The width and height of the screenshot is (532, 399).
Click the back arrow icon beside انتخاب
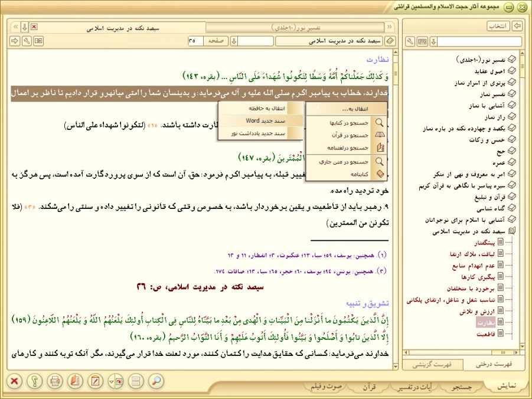point(517,26)
